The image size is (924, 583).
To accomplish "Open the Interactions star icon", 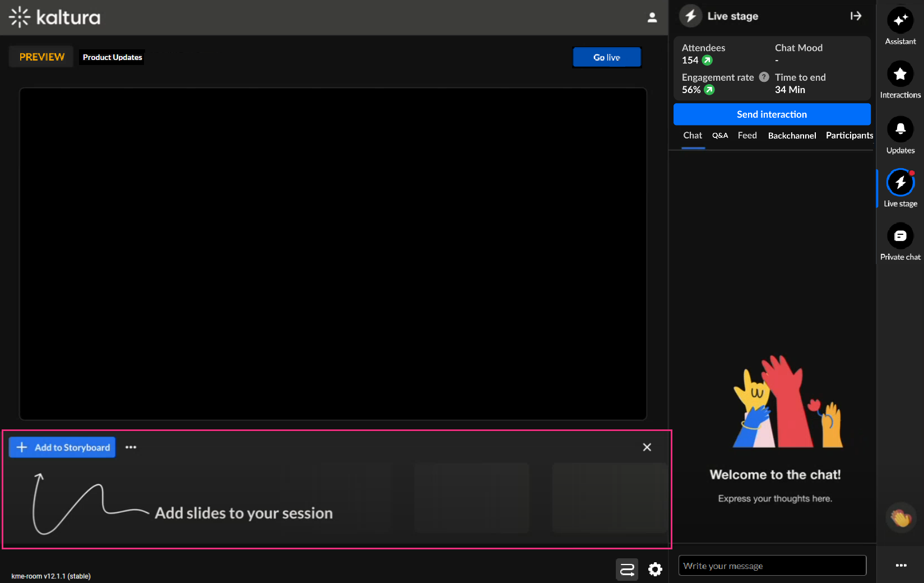I will [900, 74].
